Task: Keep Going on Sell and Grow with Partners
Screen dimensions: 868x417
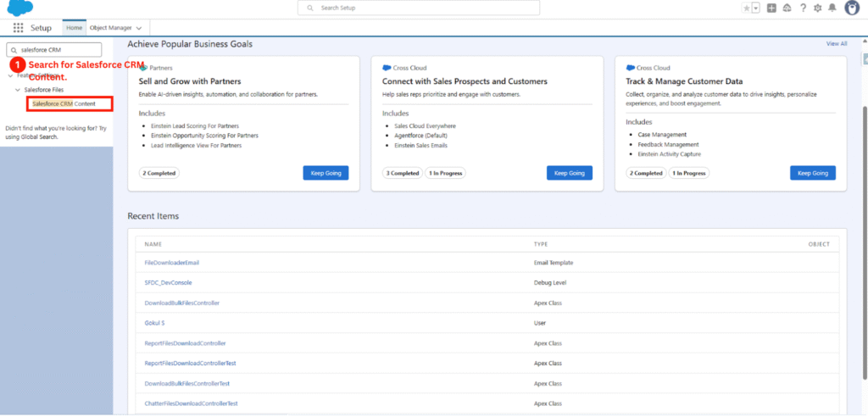Action: 325,173
